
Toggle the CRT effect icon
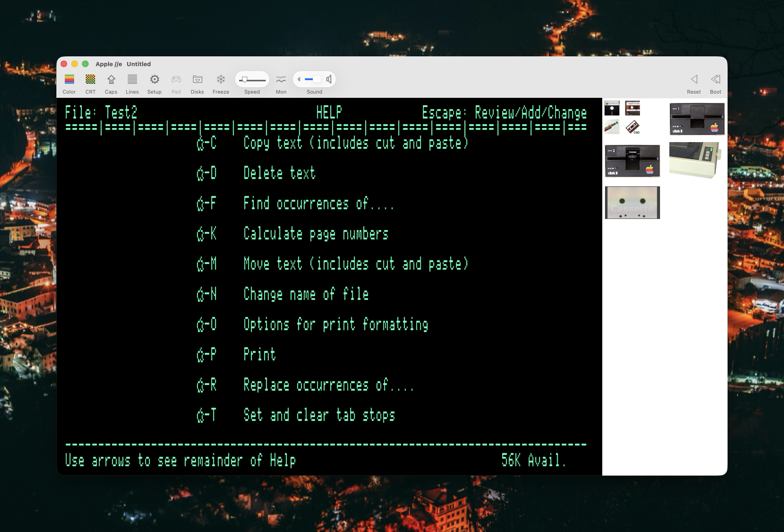(x=90, y=79)
